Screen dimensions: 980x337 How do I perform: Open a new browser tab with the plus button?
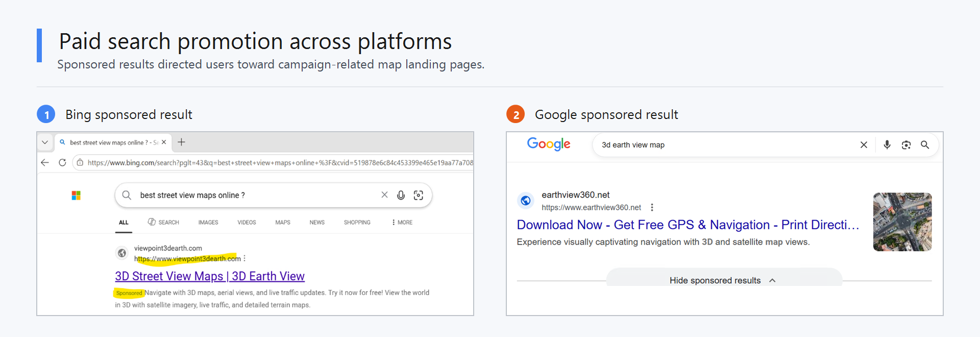pos(181,142)
